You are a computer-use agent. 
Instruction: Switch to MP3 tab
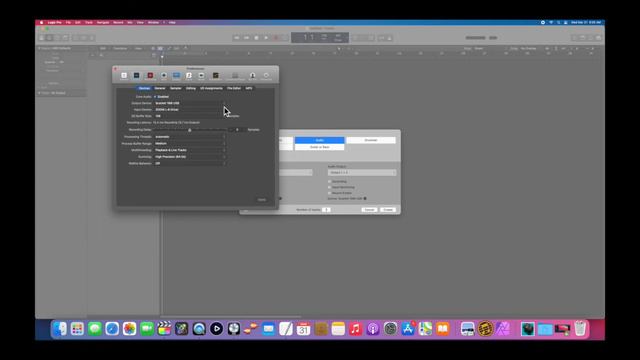[x=249, y=88]
